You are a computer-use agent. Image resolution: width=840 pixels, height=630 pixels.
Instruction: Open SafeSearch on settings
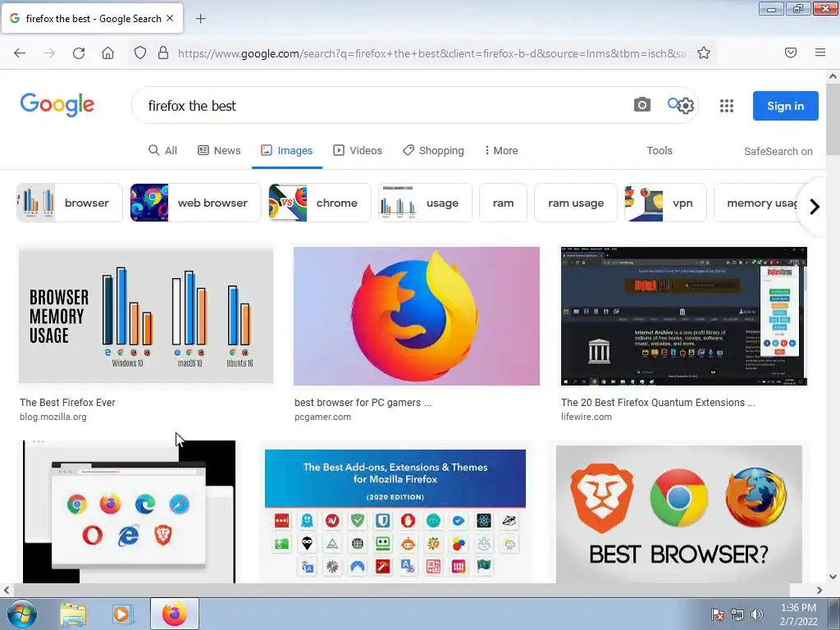point(778,152)
